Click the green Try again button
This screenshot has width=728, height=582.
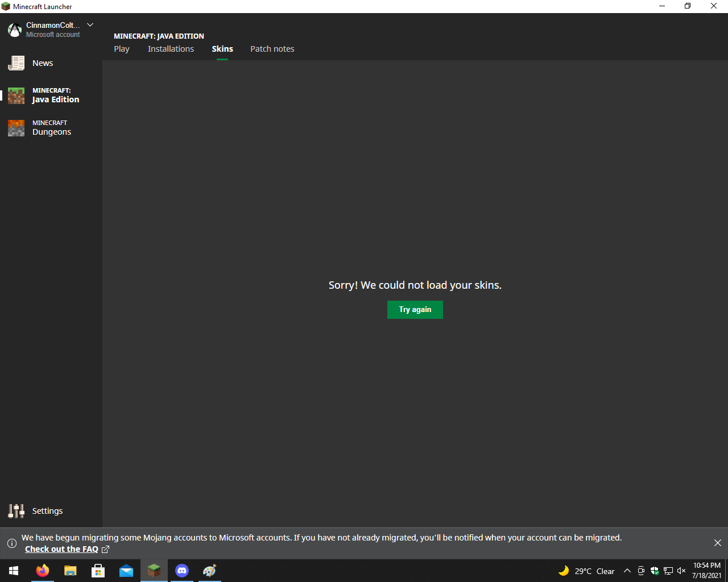click(415, 310)
